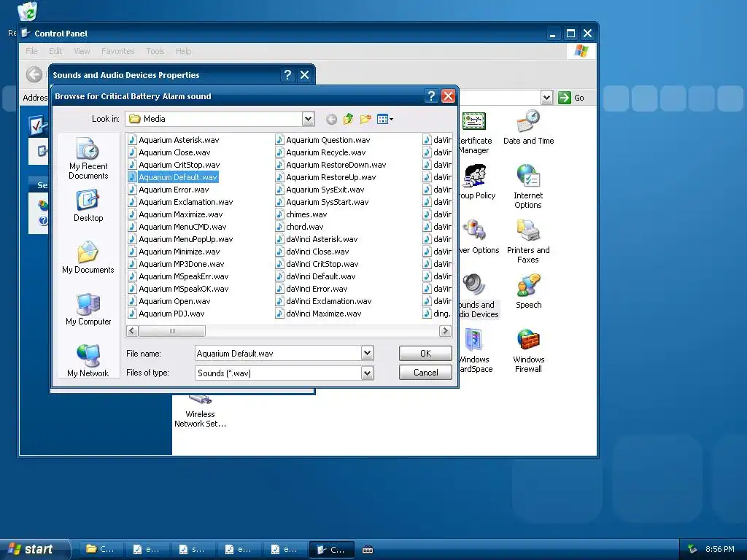This screenshot has height=560, width=747.
Task: Open Windows Firewall in Control Panel
Action: 528,351
